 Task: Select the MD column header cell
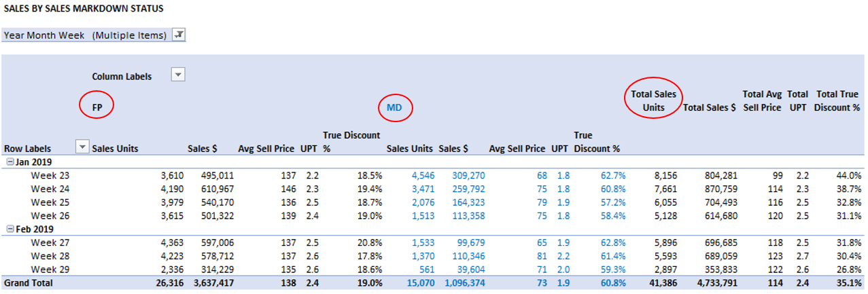394,107
